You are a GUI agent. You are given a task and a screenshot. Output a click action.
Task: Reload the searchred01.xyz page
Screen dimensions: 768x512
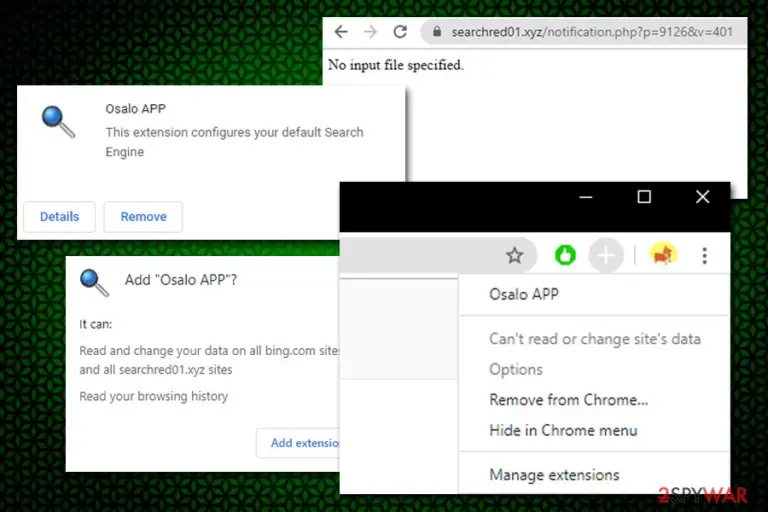[x=400, y=32]
